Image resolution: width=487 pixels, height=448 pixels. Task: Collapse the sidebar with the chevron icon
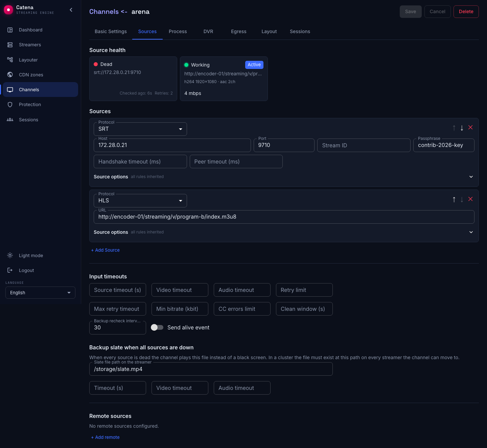tap(71, 10)
